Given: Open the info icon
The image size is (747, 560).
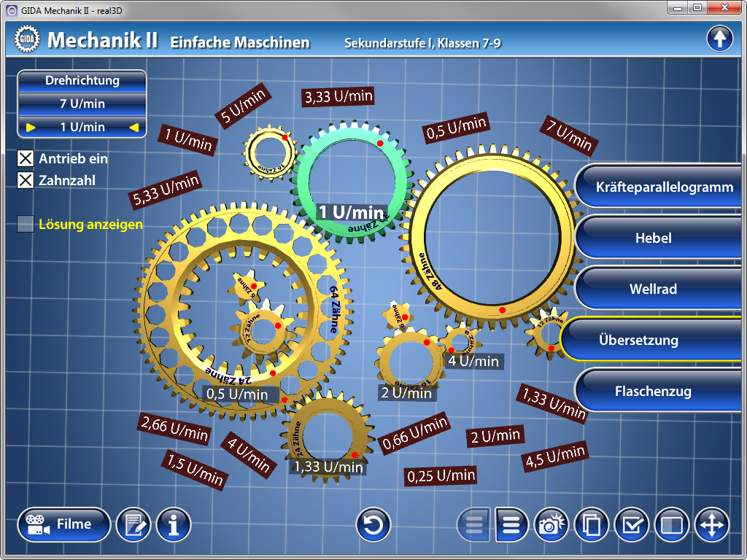Looking at the screenshot, I should [x=174, y=524].
